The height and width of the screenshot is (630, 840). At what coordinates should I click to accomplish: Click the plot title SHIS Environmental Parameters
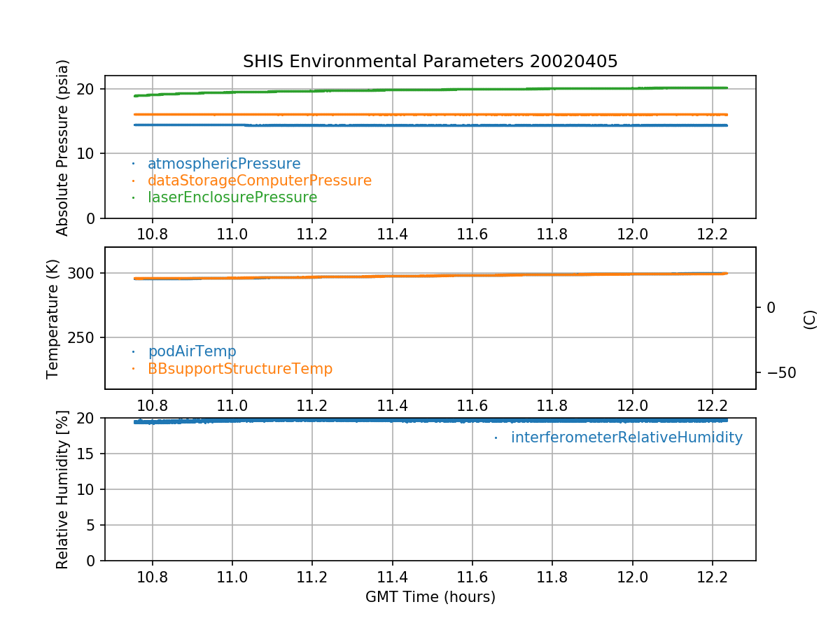430,62
